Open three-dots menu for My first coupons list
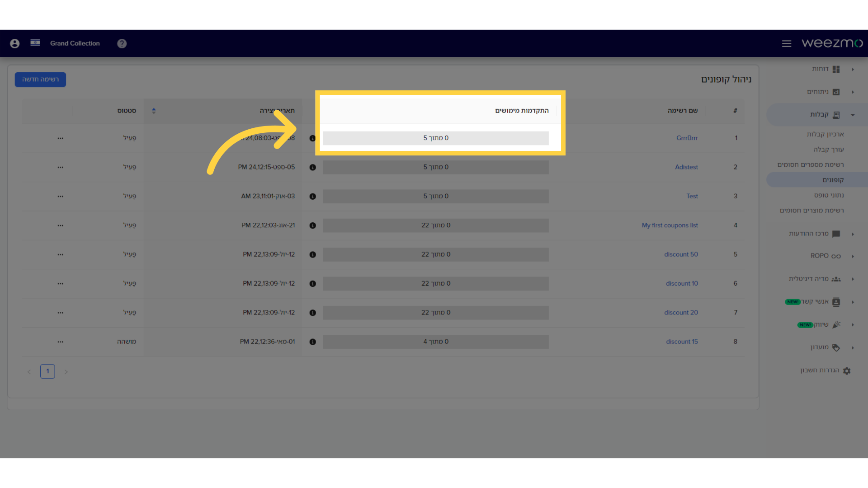 pyautogui.click(x=61, y=225)
